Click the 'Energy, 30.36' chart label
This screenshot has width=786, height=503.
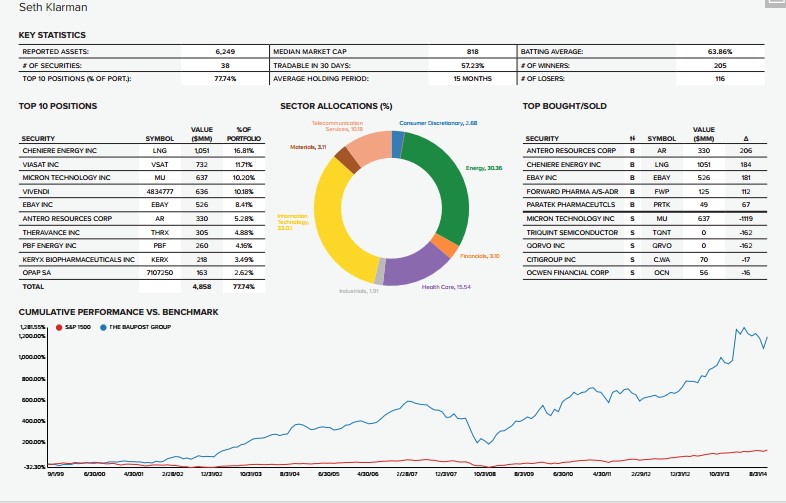pos(484,168)
